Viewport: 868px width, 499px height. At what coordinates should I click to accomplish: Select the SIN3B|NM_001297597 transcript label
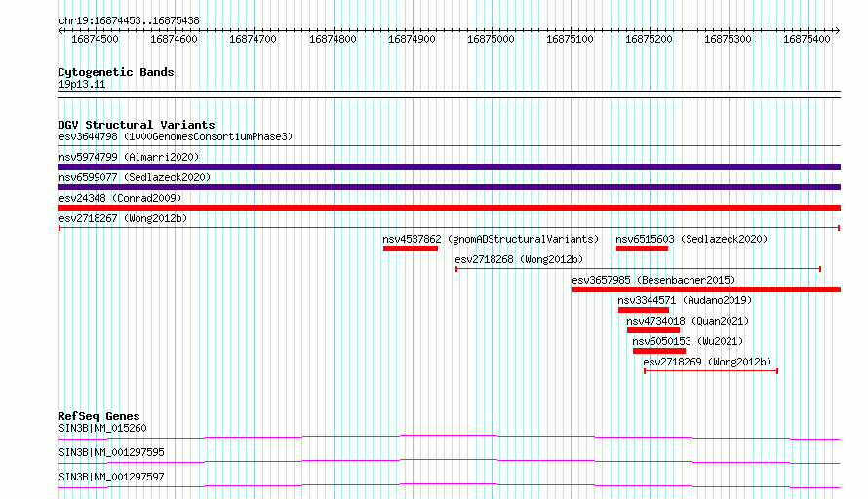pyautogui.click(x=111, y=477)
